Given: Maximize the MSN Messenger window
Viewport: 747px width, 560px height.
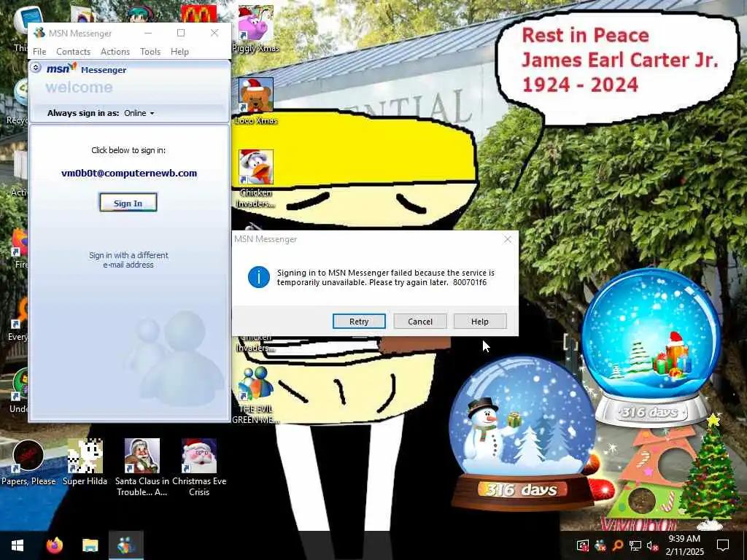Looking at the screenshot, I should click(181, 33).
